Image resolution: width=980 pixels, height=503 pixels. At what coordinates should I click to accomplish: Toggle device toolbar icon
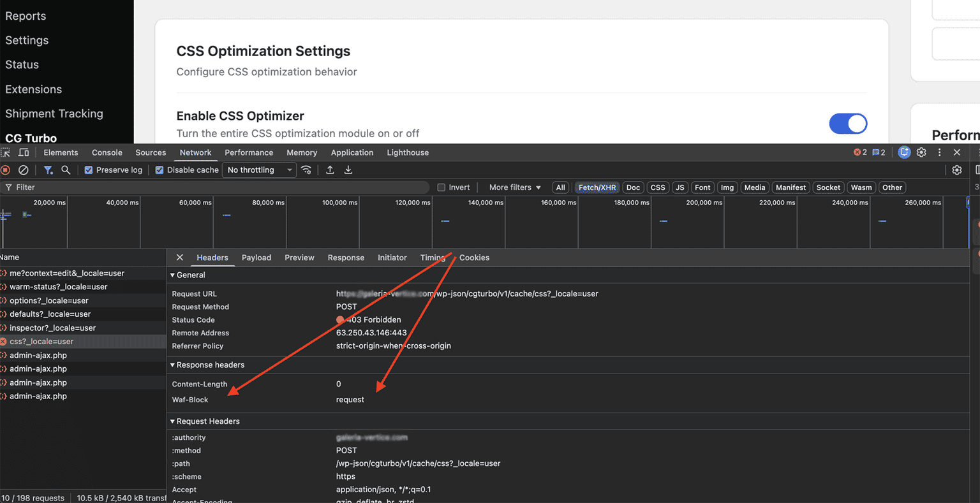[24, 152]
